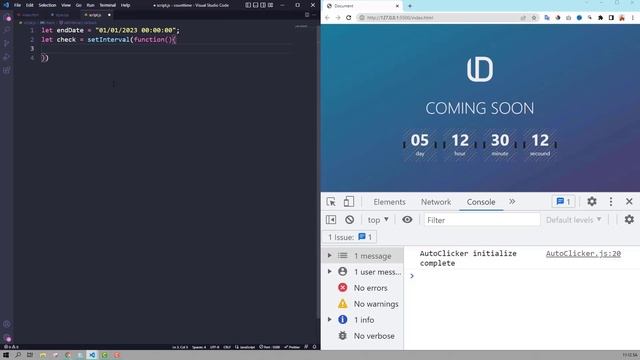The width and height of the screenshot is (640, 360).
Task: Click the console prompt input line
Action: click(x=522, y=276)
